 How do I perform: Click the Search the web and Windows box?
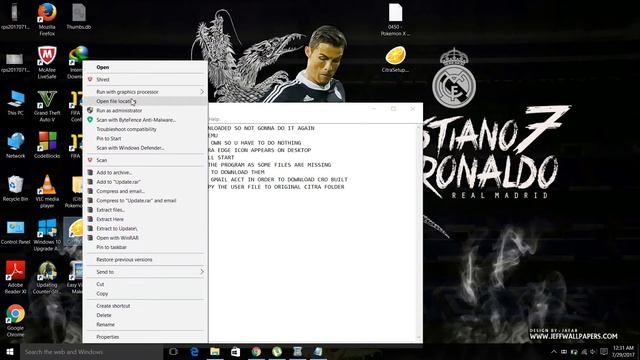[x=92, y=352]
